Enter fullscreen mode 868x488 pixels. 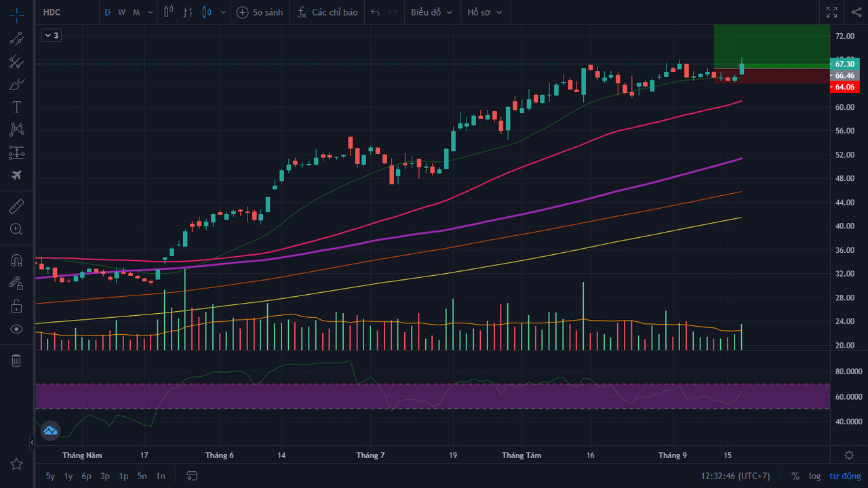(831, 12)
